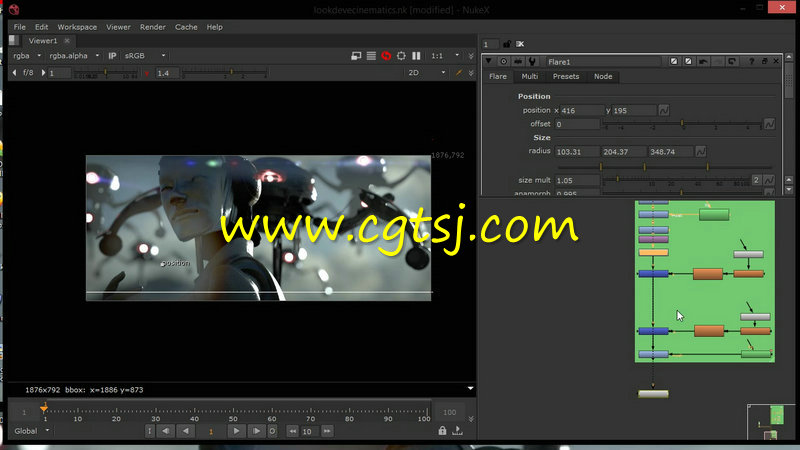The width and height of the screenshot is (800, 450).
Task: Click the orange viewer settings wand icon
Action: point(459,73)
